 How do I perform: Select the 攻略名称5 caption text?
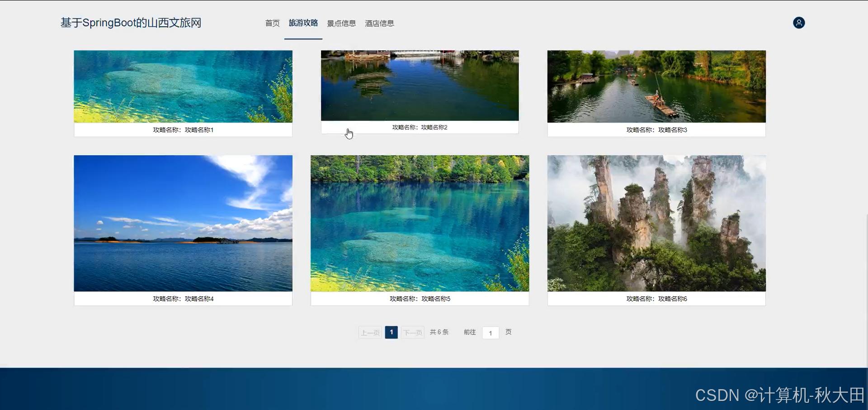pyautogui.click(x=420, y=299)
